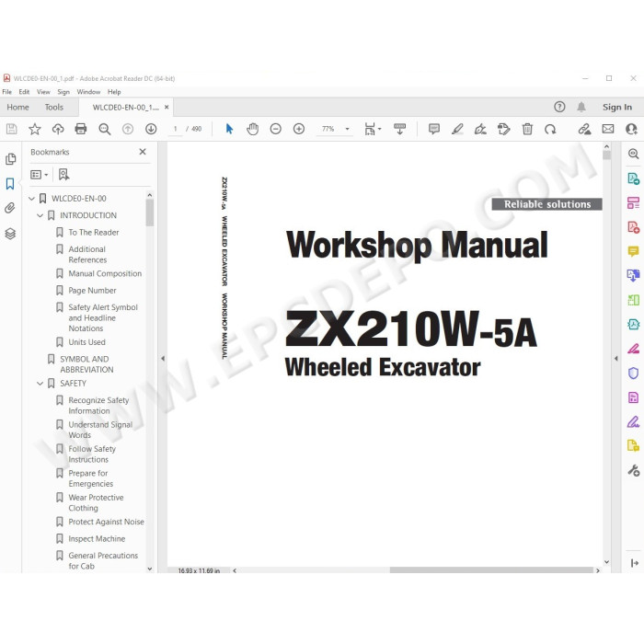Screen dimensions: 644x644
Task: Find current bookmark icon
Action: [x=63, y=175]
